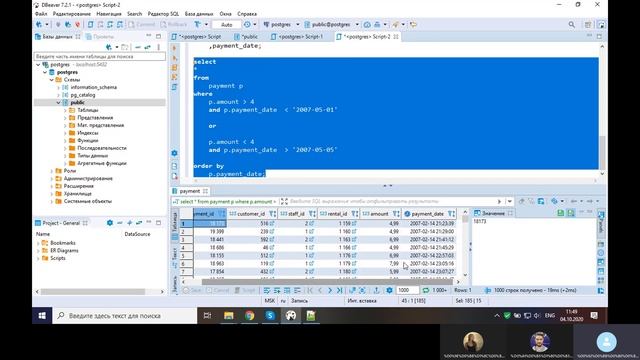Screen dimensions: 640x360
Task: Click the new database connection icon
Action: click(39, 24)
